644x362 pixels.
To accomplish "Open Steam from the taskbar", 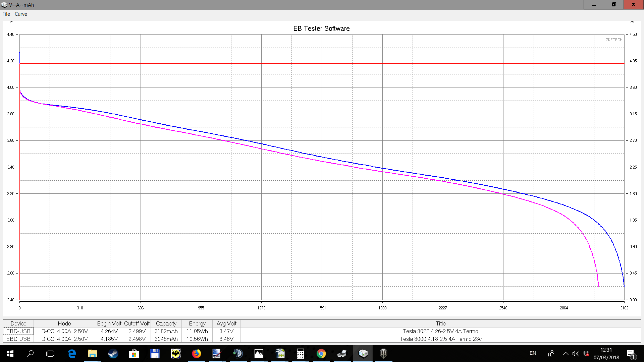I will point(113,353).
